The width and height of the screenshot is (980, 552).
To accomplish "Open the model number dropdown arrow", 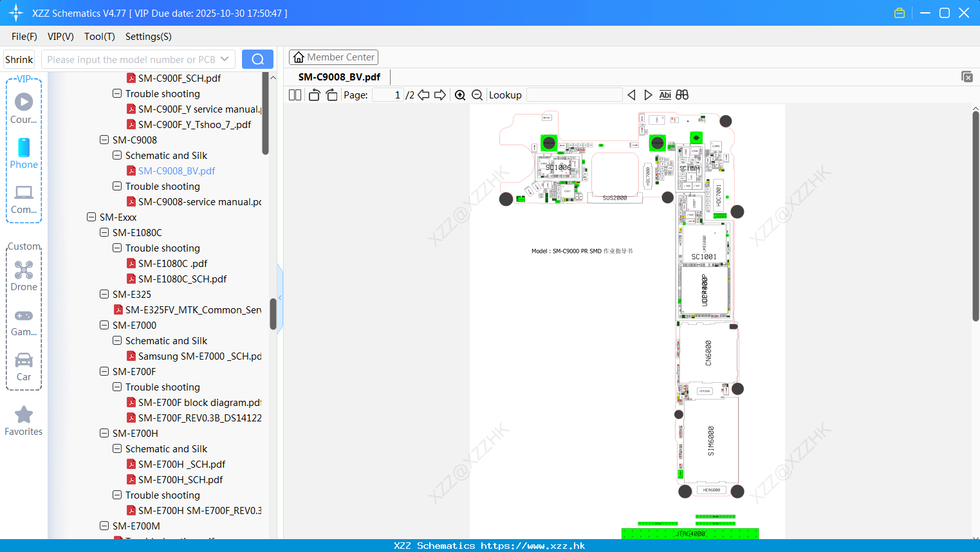I will 225,59.
